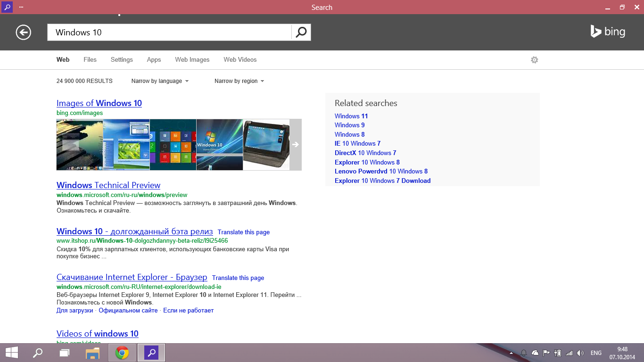
Task: Switch to the Files tab
Action: 90,60
